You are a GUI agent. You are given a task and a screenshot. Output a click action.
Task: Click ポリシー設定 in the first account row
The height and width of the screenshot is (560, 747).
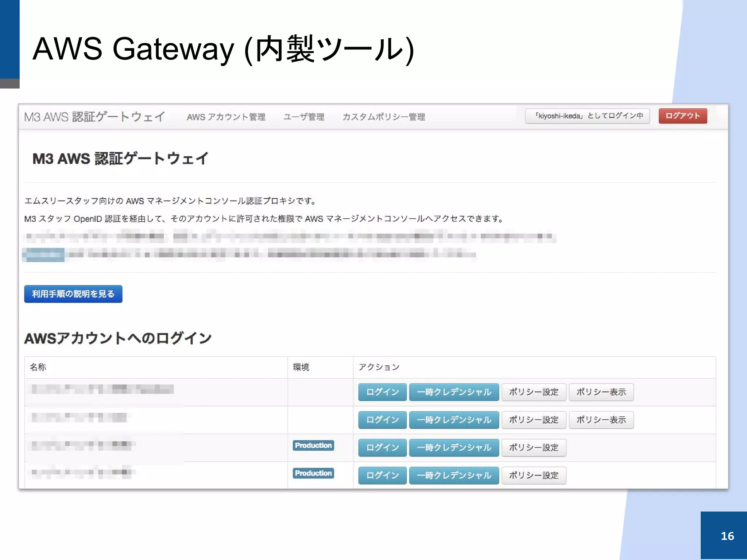534,392
